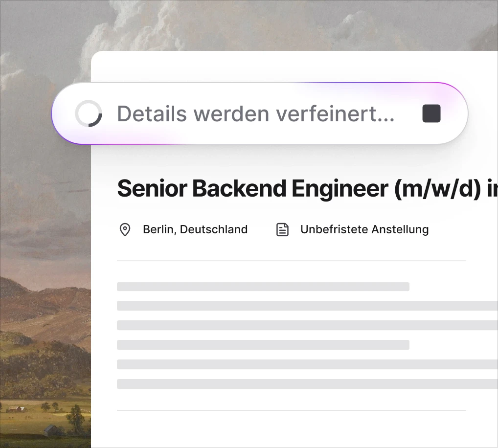Image resolution: width=498 pixels, height=448 pixels.
Task: Click the 'Berlin, Deutschland' location label
Action: 195,229
